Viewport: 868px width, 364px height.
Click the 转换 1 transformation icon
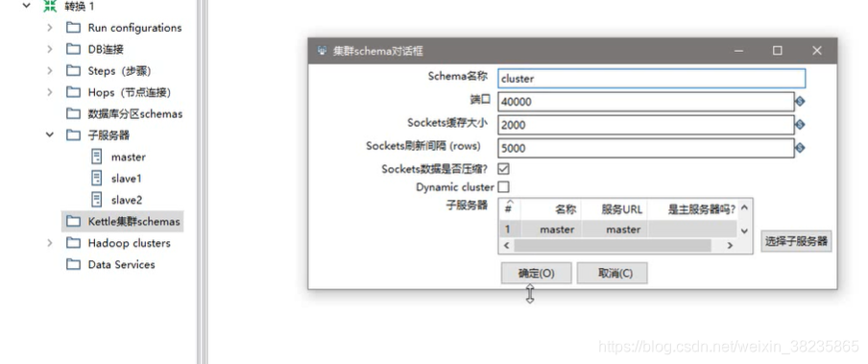(x=50, y=6)
